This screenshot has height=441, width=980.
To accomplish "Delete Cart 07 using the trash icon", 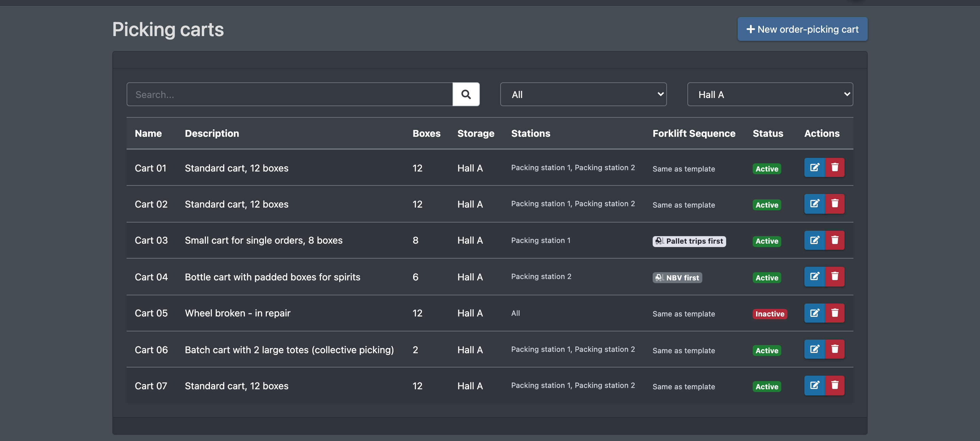I will tap(835, 386).
